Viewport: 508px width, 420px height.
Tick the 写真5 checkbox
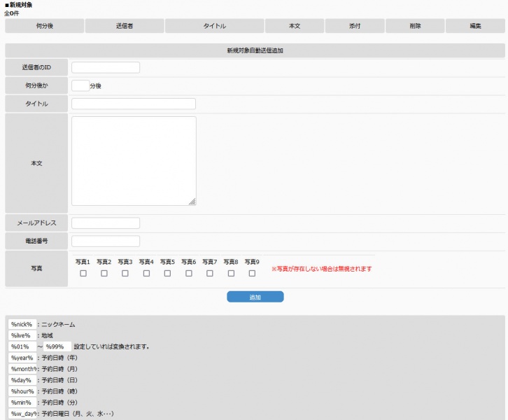point(168,274)
